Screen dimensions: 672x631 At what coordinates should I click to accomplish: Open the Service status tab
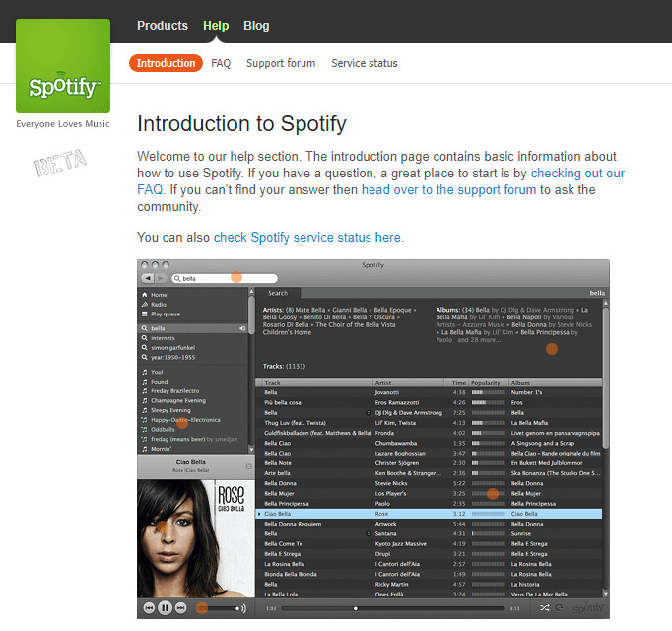pyautogui.click(x=365, y=63)
